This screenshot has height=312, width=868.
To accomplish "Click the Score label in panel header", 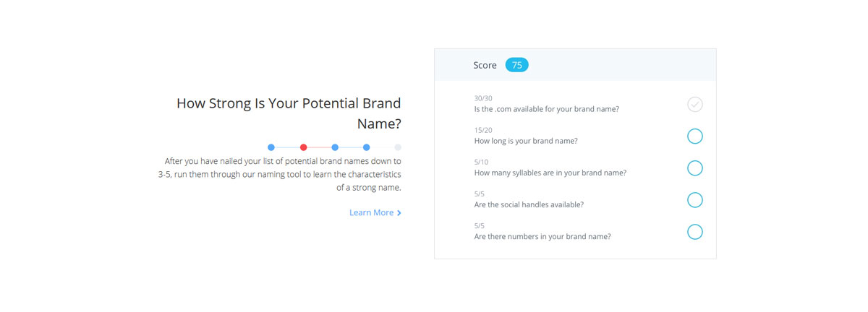I will pyautogui.click(x=485, y=65).
